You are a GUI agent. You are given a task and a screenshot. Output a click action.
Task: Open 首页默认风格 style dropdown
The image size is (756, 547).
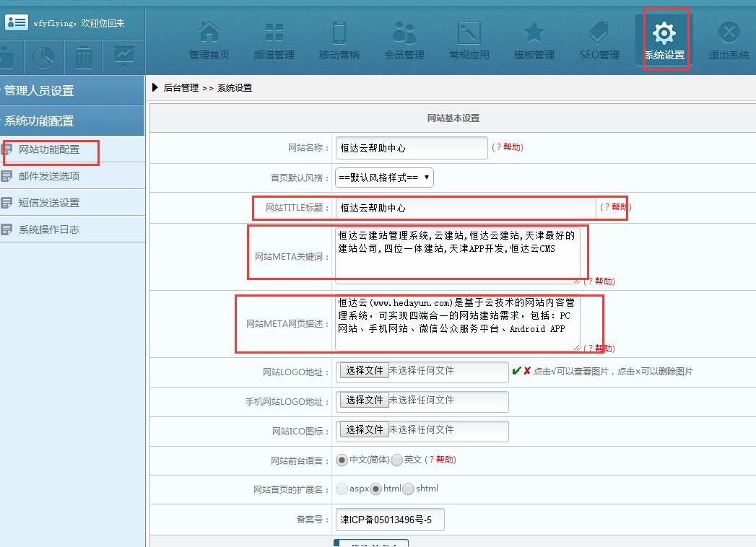pos(384,177)
